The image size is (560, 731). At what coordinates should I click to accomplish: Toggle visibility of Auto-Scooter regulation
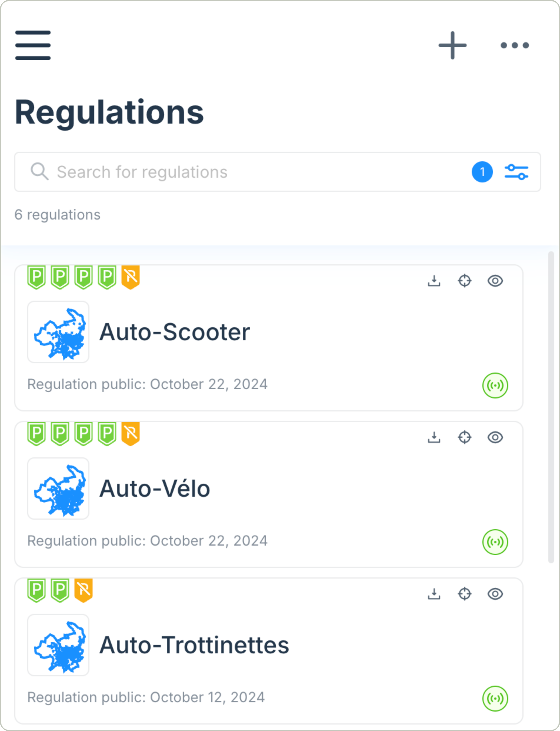495,281
